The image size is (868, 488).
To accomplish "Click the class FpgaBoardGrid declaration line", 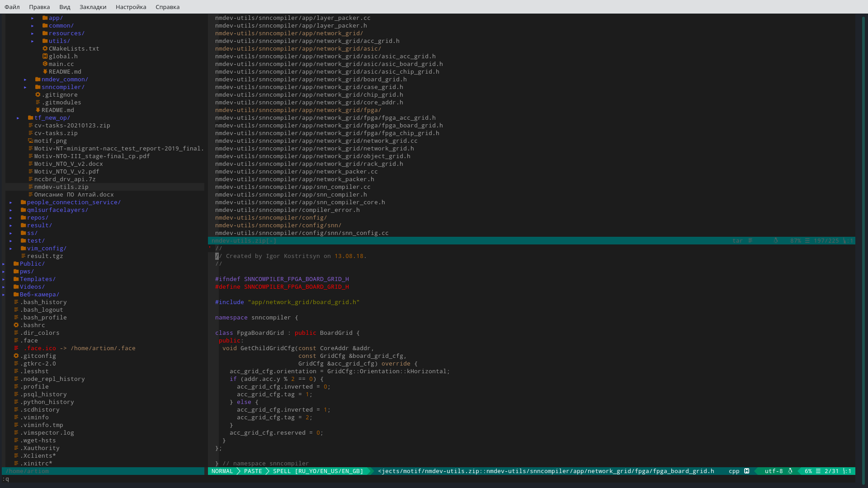I will click(x=288, y=333).
